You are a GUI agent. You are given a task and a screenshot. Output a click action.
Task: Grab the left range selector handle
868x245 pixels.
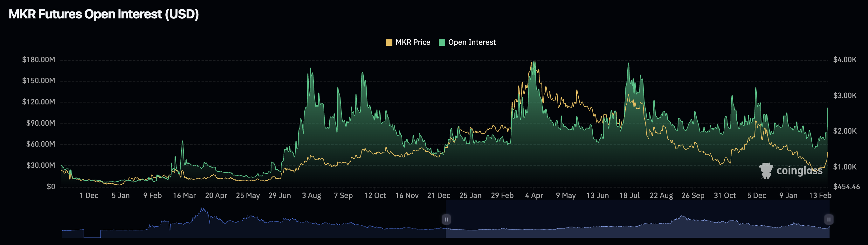click(x=446, y=219)
